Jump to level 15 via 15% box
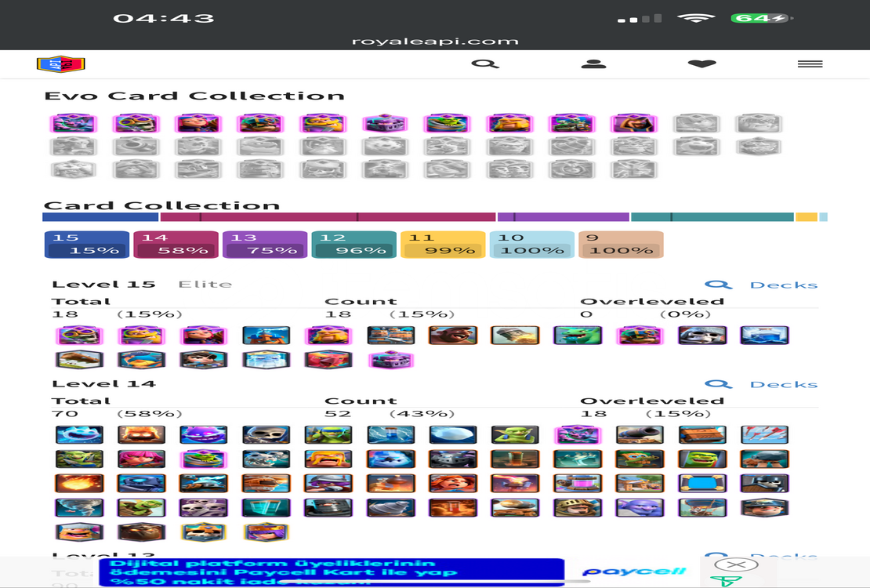870x588 pixels. point(86,245)
